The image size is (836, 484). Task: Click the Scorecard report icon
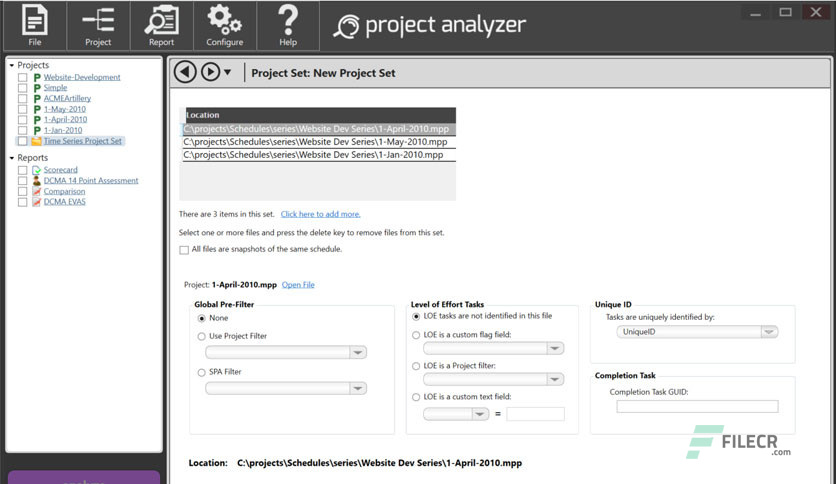click(36, 170)
